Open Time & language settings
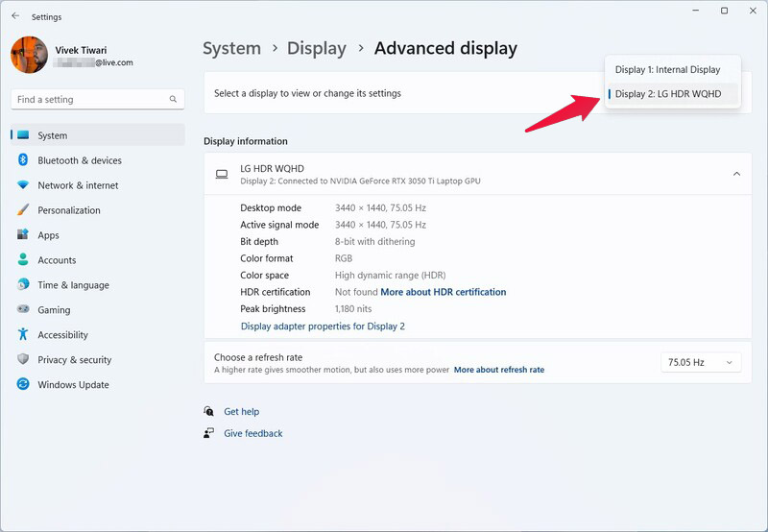Viewport: 768px width, 532px height. 98,285
